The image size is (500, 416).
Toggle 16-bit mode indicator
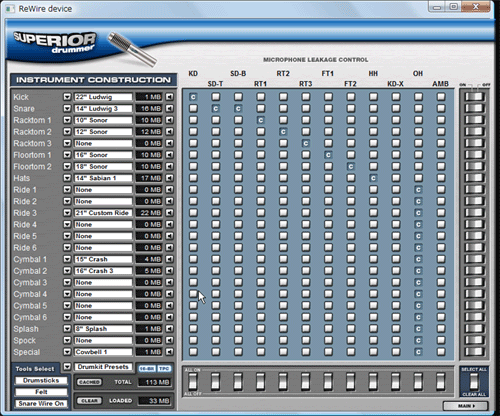[146, 368]
